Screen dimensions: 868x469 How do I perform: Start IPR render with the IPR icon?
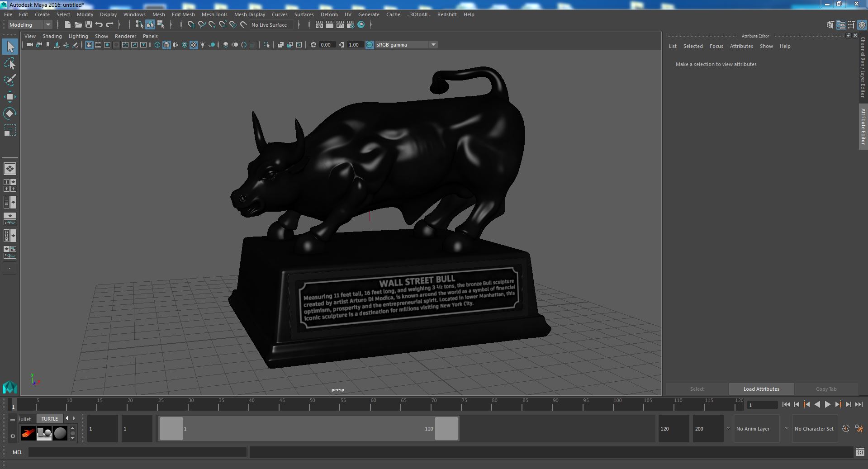(340, 25)
